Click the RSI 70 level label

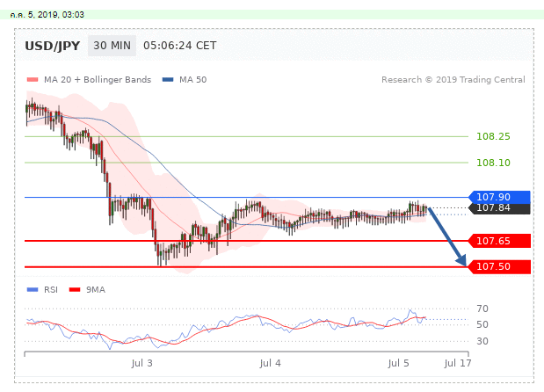(x=482, y=309)
